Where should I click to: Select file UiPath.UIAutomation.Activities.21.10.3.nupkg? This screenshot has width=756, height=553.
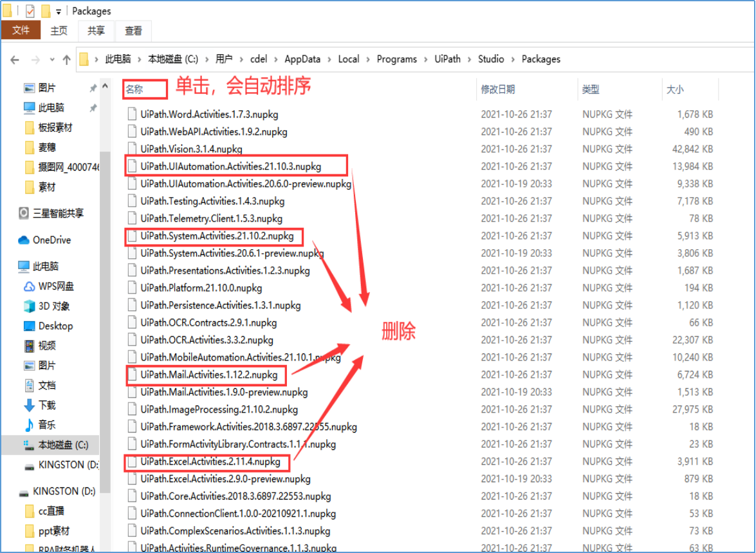coord(231,167)
